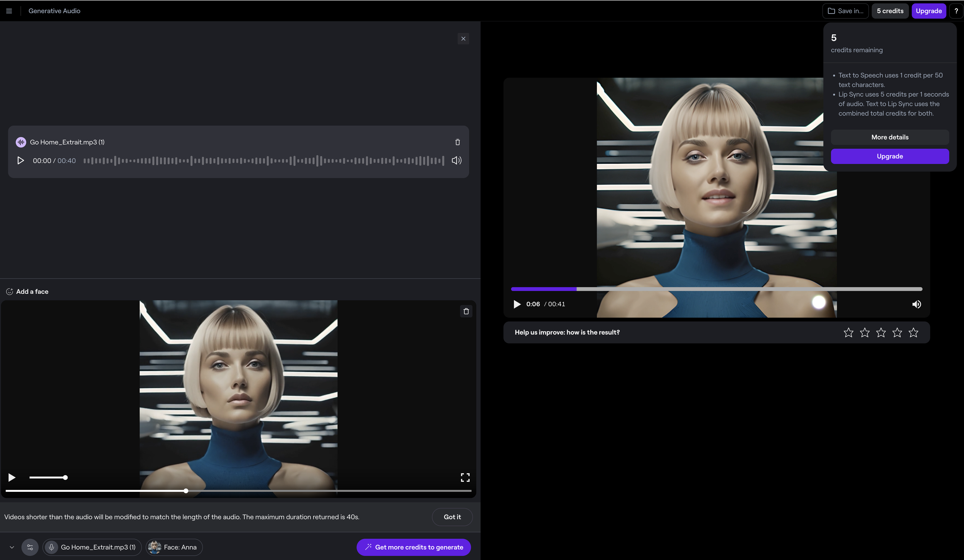Open More details about credits

click(x=890, y=137)
